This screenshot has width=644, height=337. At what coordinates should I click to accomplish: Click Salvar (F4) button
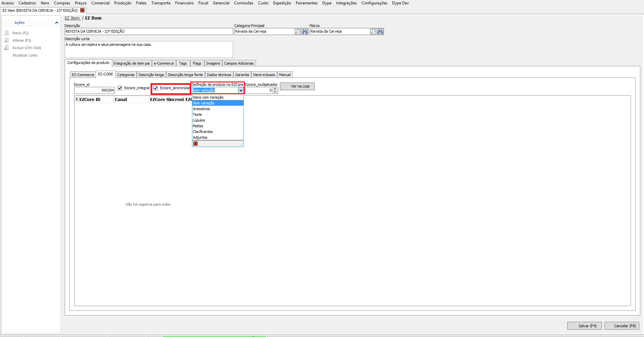click(x=584, y=326)
